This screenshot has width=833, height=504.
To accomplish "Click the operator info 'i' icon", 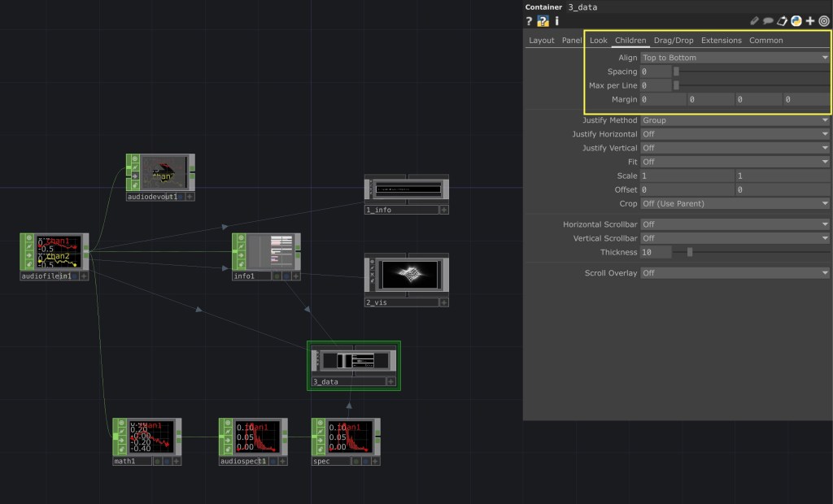I will [556, 21].
